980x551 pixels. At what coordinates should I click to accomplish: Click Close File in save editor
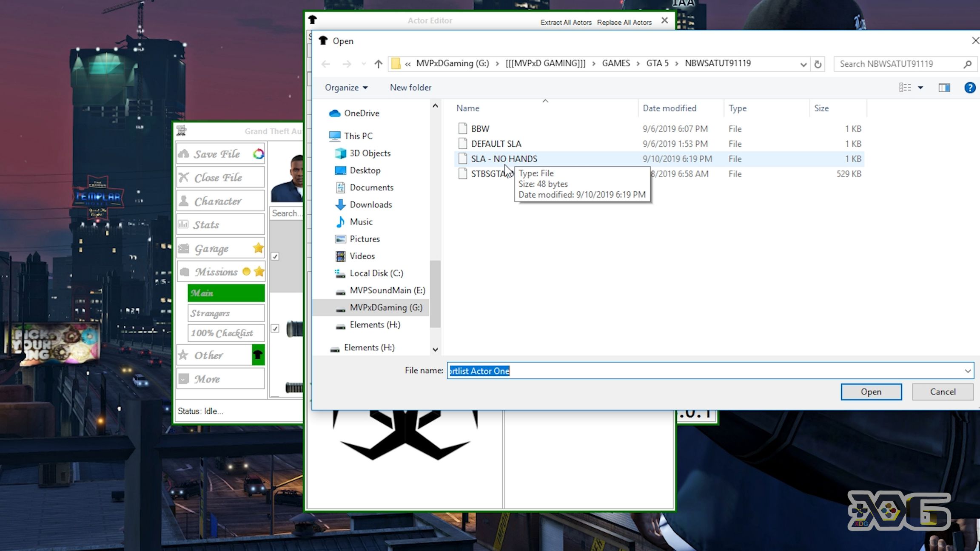coord(221,177)
